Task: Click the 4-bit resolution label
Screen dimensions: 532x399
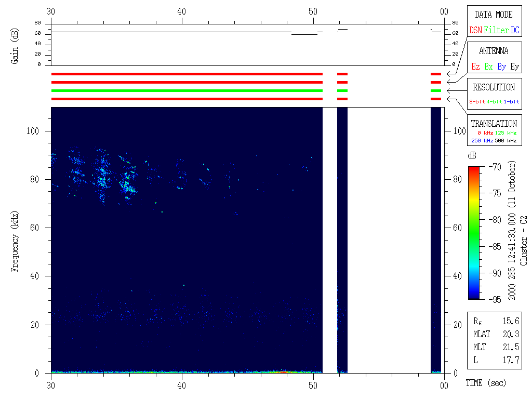Action: [495, 102]
